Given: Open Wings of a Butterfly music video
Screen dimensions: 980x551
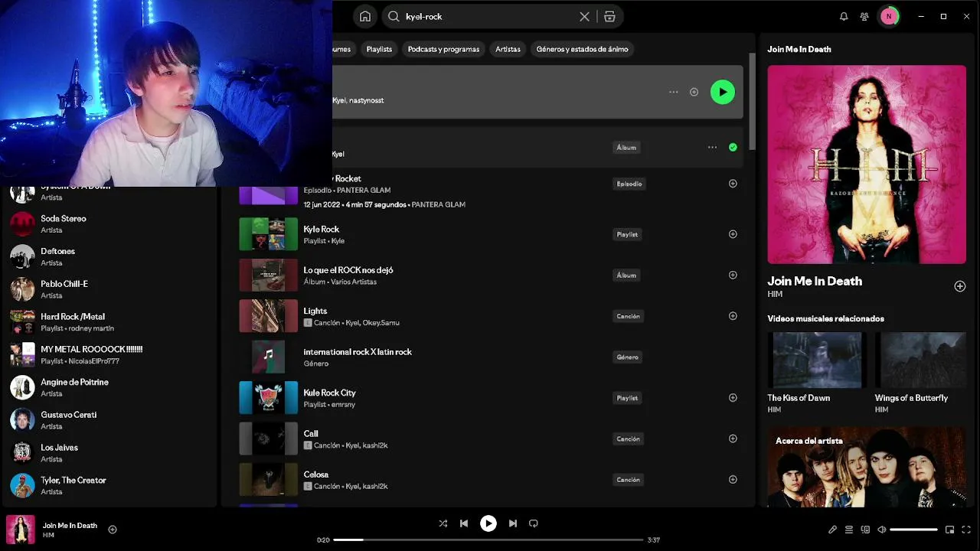Looking at the screenshot, I should click(x=920, y=373).
